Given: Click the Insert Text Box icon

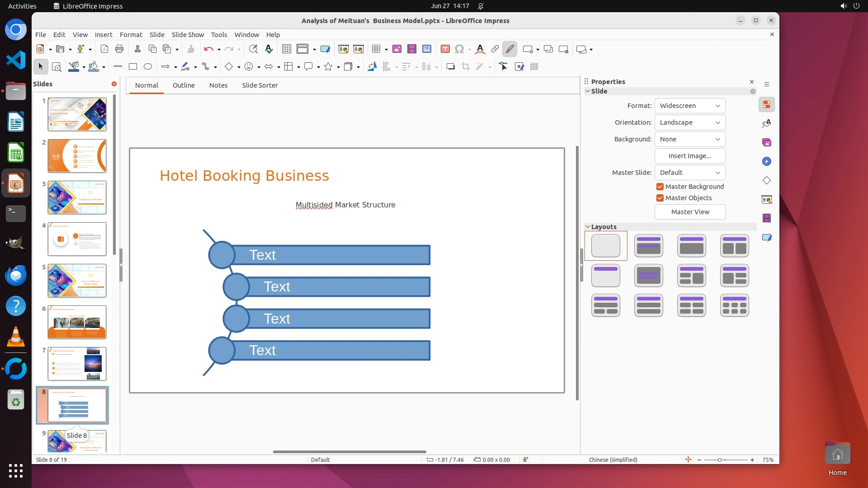Looking at the screenshot, I should click(x=445, y=49).
